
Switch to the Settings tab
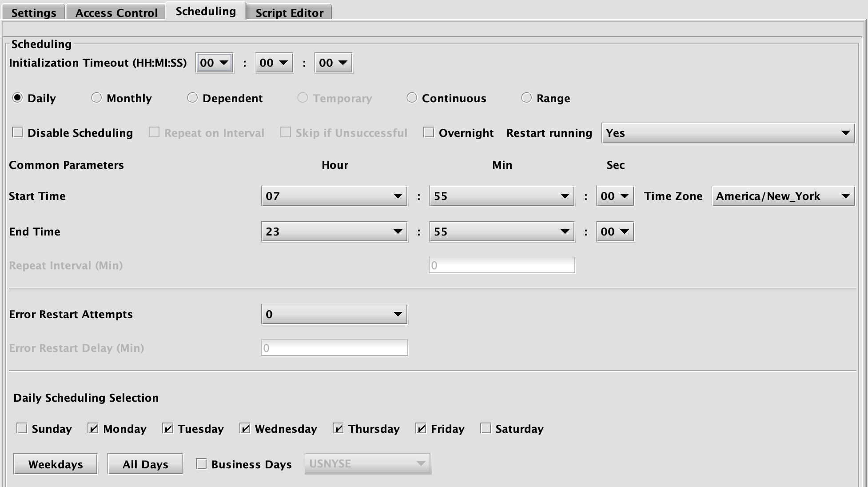coord(34,12)
